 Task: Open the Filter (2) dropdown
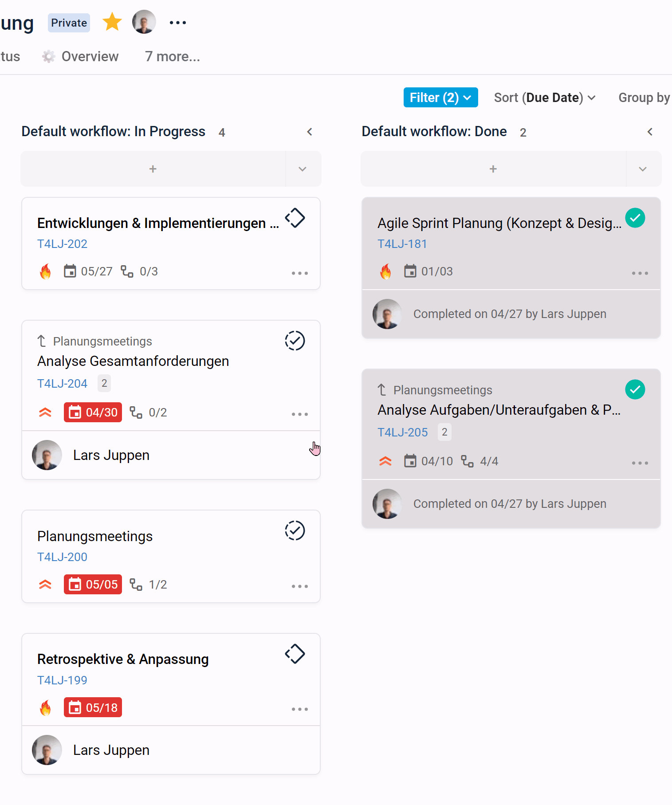click(440, 98)
